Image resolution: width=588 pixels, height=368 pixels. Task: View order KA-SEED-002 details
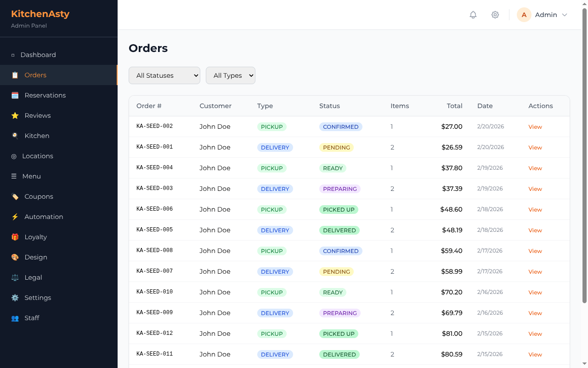[535, 126]
